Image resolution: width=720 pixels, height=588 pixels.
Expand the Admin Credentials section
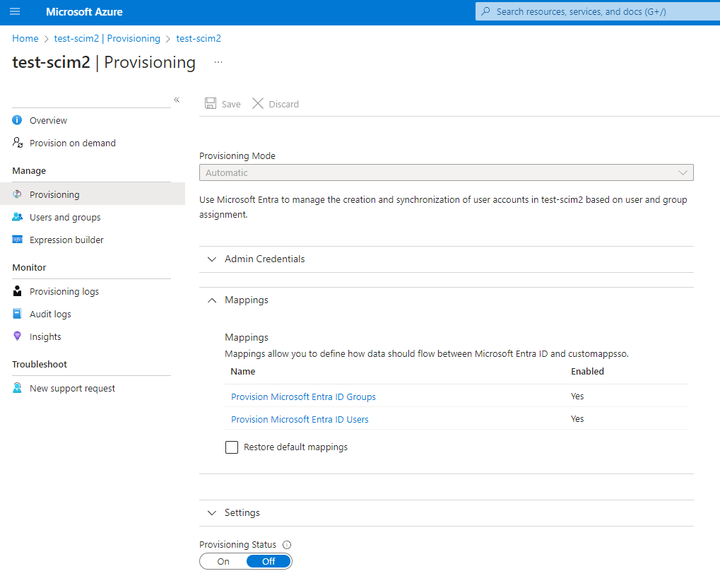coord(264,259)
